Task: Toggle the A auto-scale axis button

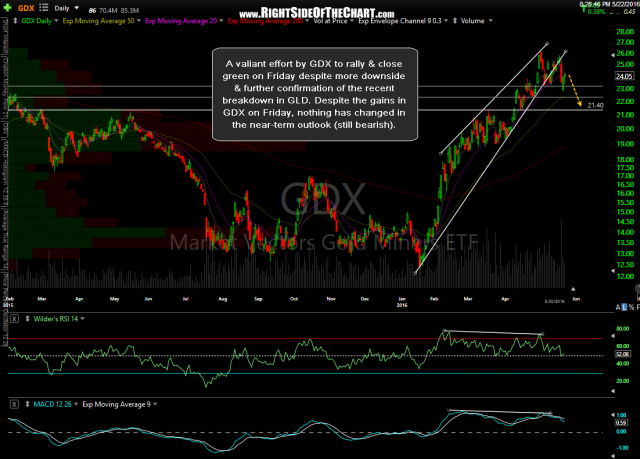Action: point(618,308)
